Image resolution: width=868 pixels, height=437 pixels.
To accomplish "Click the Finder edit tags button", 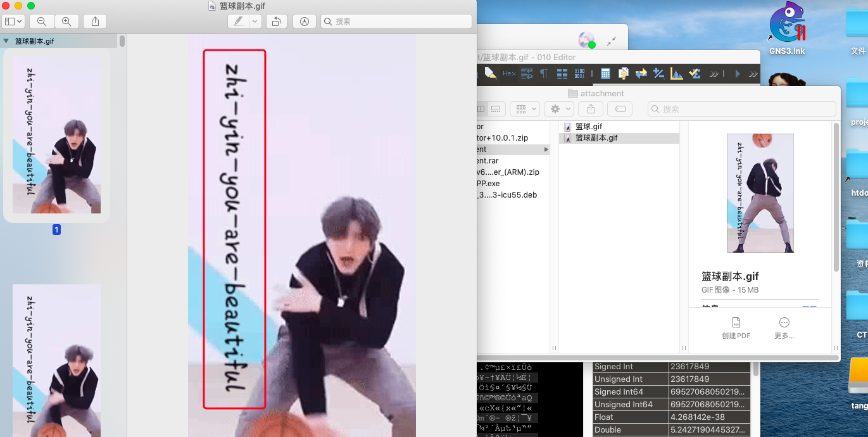I will (620, 109).
